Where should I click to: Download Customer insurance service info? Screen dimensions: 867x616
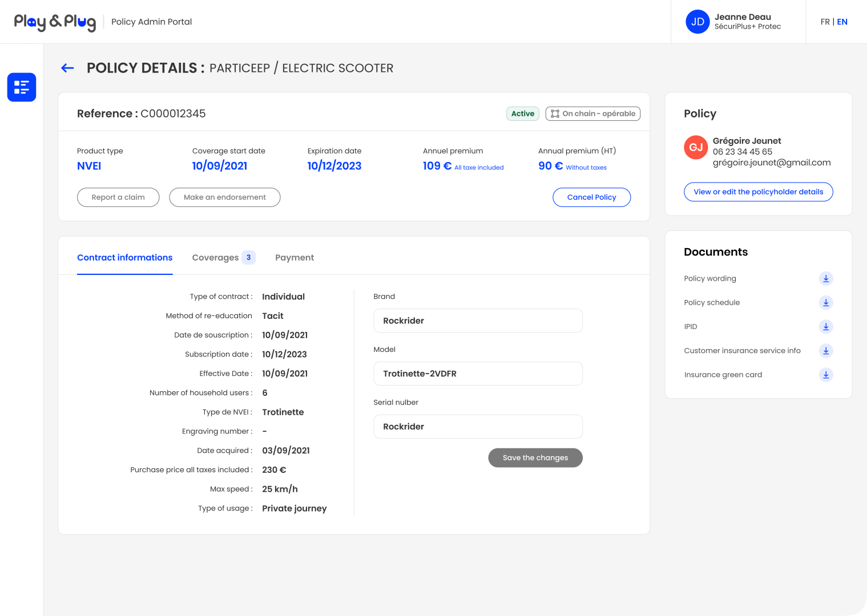825,351
